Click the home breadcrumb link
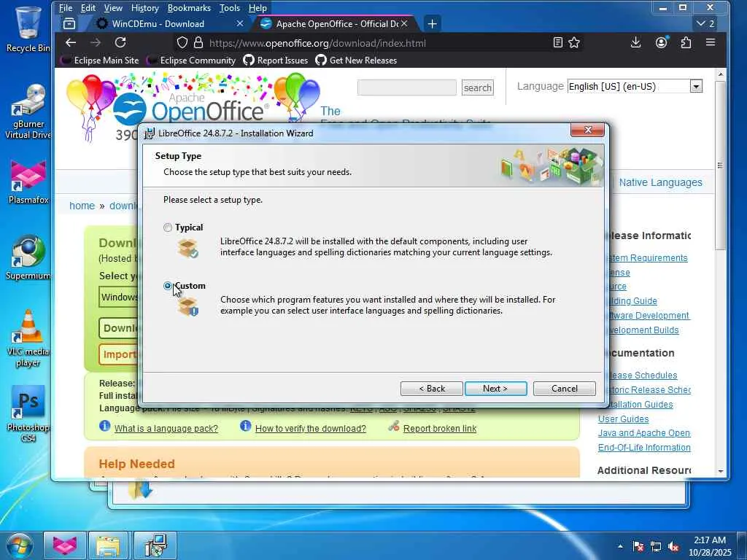 tap(82, 206)
